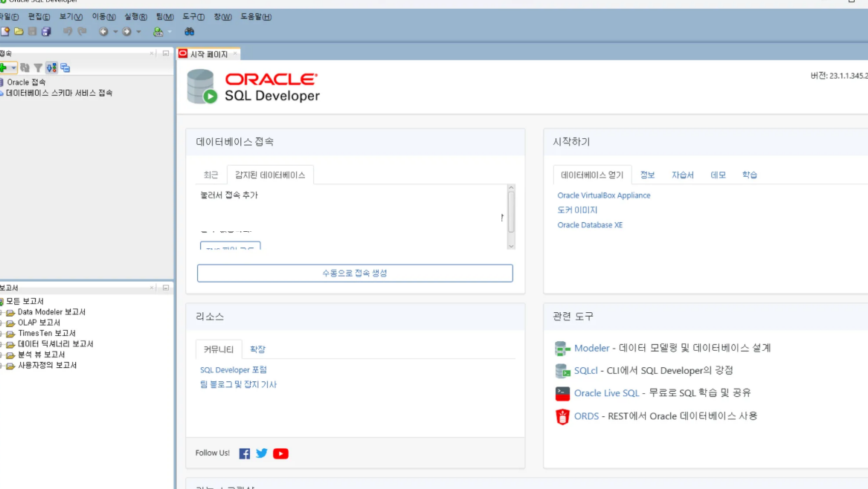Click the Redo arrow icon
This screenshot has width=868, height=489.
[82, 31]
